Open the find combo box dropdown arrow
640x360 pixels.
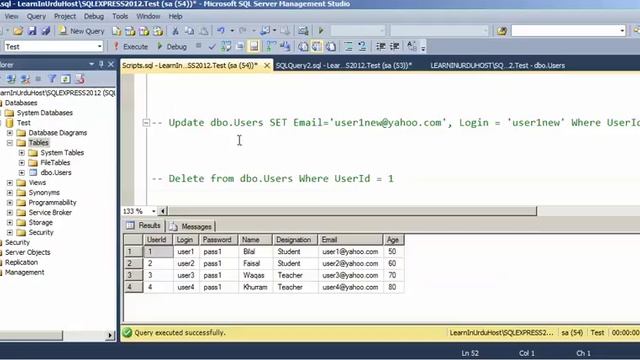pyautogui.click(x=622, y=31)
